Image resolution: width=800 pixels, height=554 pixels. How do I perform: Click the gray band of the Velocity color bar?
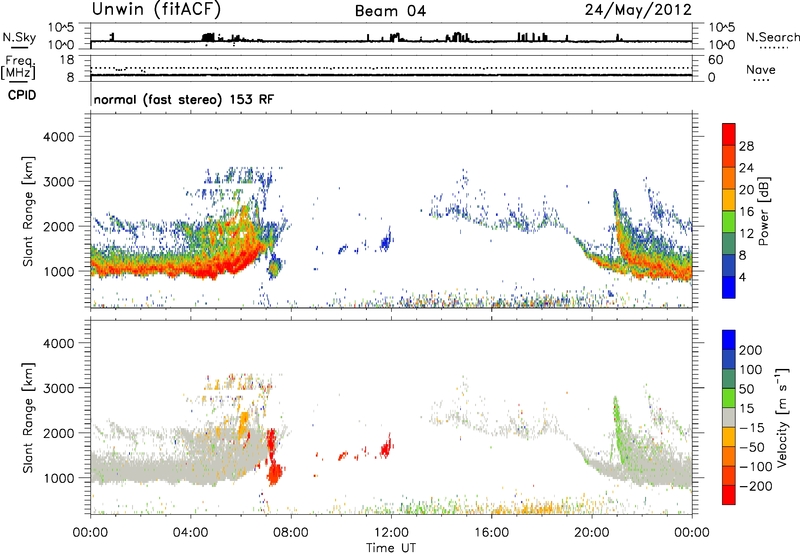point(729,418)
